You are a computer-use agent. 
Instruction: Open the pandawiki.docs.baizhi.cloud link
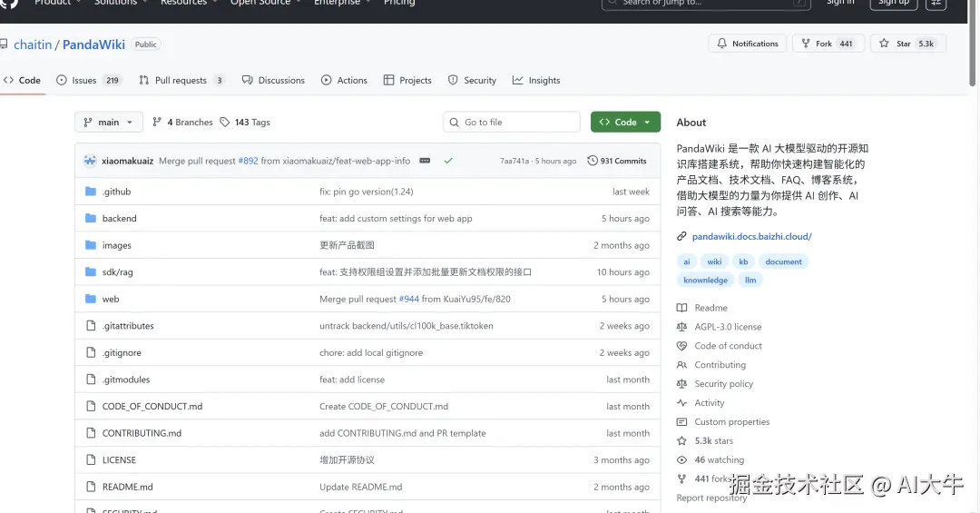coord(752,236)
